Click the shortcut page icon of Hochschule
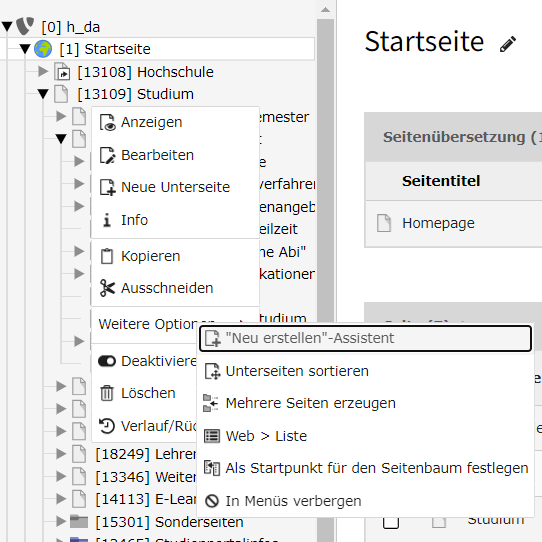 [x=62, y=72]
